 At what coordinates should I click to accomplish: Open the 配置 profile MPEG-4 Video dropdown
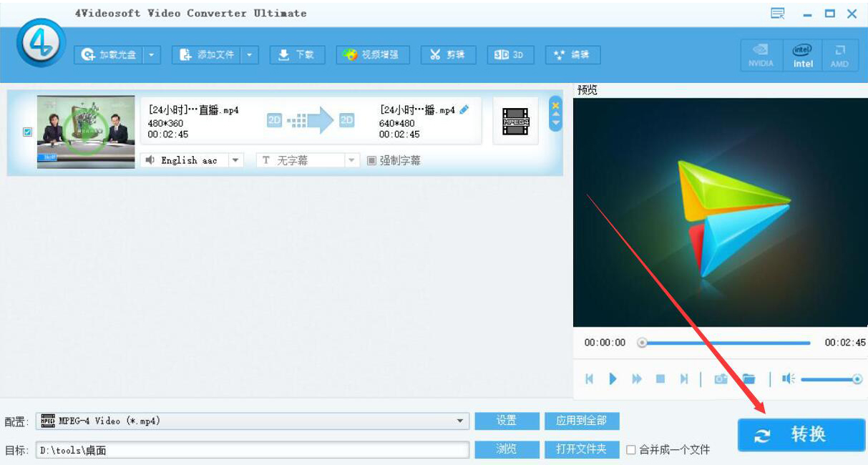coord(253,421)
